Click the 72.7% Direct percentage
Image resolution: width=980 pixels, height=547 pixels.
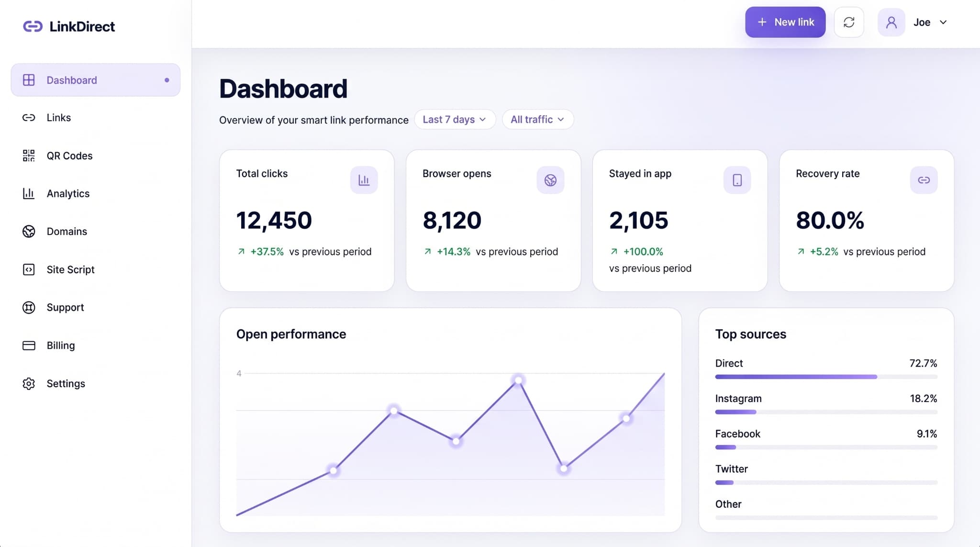tap(923, 363)
